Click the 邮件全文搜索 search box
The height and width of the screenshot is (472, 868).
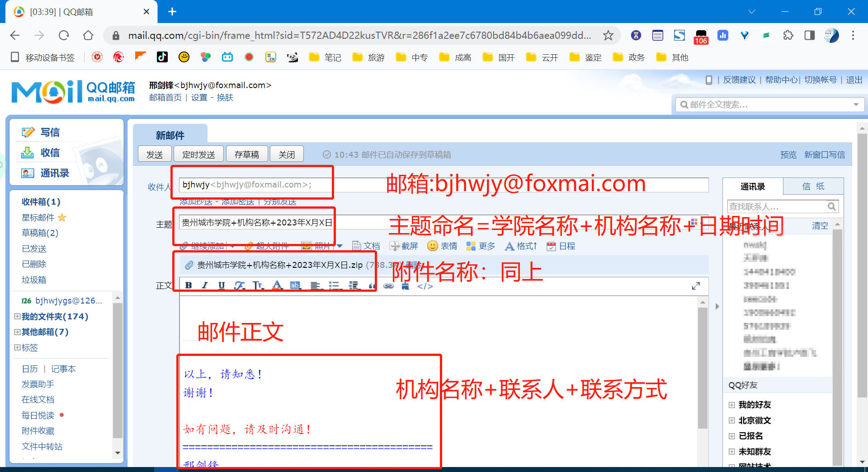[x=764, y=104]
